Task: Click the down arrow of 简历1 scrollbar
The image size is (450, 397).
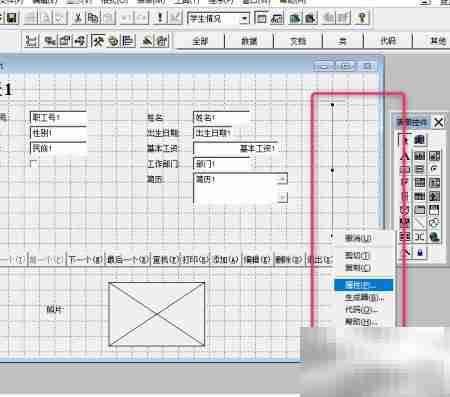Action: point(282,197)
